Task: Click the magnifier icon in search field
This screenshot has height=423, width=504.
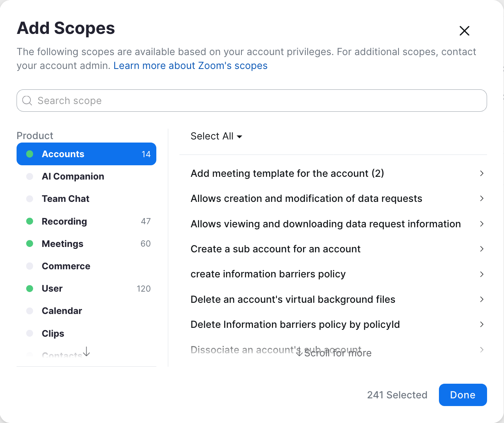Action: tap(27, 101)
